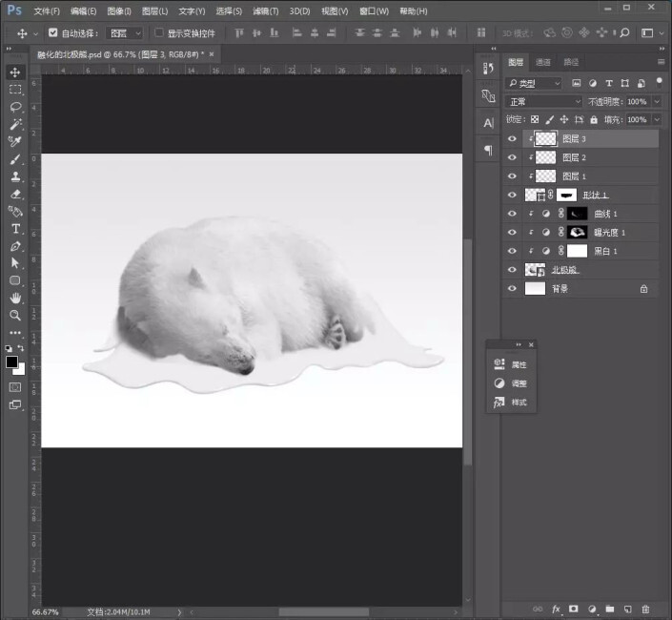672x620 pixels.
Task: Hide the 北极熊 layer
Action: [512, 270]
